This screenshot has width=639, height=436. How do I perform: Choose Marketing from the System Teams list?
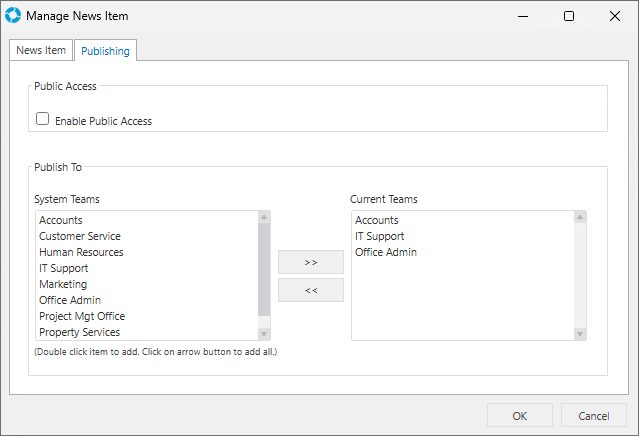tap(63, 284)
